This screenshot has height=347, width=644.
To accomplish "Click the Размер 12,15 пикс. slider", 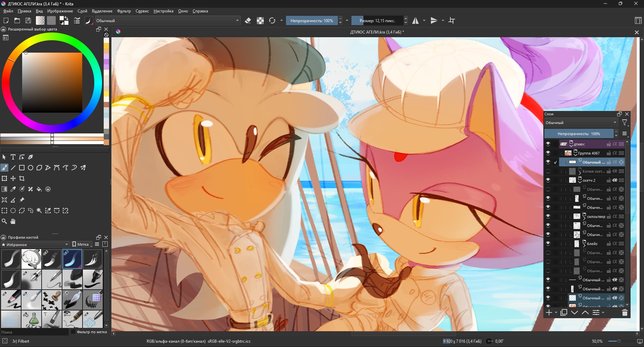I will click(377, 20).
